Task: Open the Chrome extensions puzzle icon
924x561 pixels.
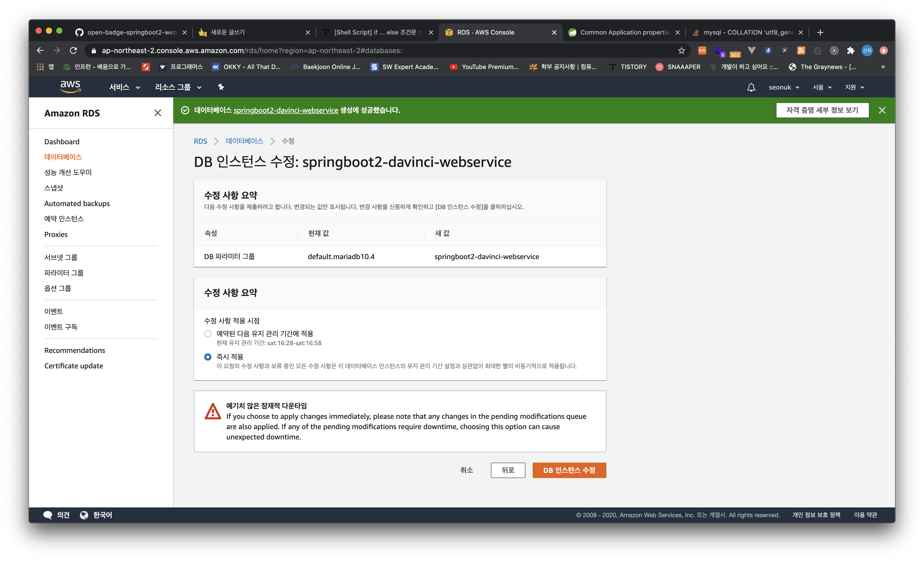Action: [851, 50]
